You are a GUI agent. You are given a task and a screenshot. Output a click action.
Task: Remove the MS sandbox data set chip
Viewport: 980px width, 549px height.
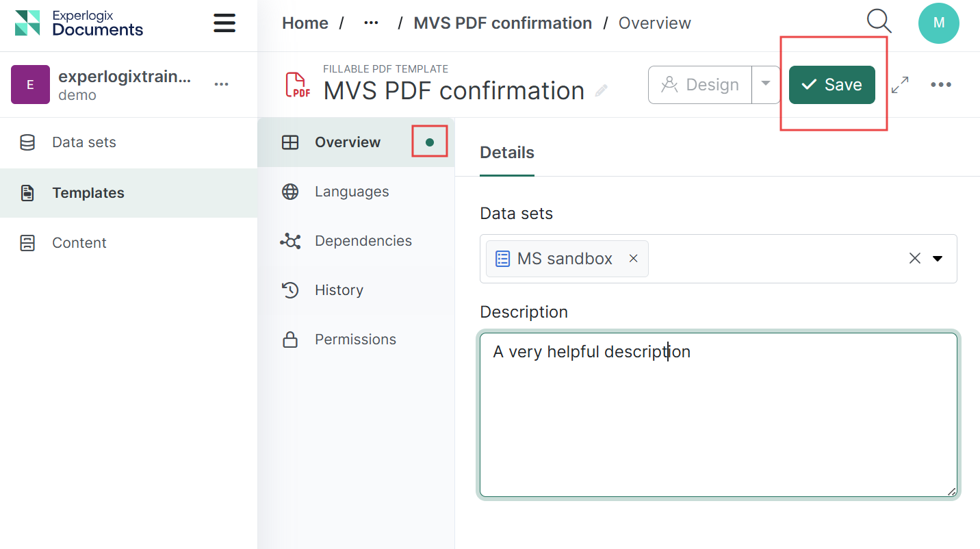tap(633, 259)
